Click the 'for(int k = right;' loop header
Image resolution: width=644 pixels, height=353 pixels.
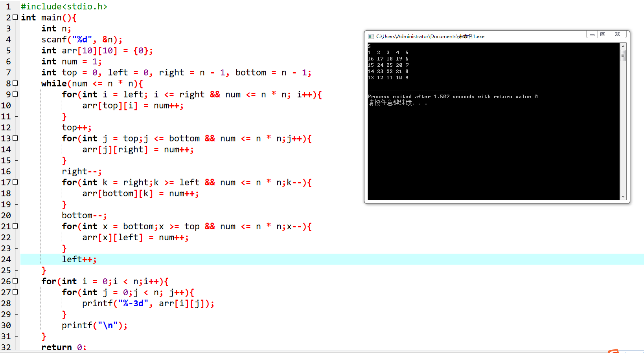pyautogui.click(x=187, y=182)
